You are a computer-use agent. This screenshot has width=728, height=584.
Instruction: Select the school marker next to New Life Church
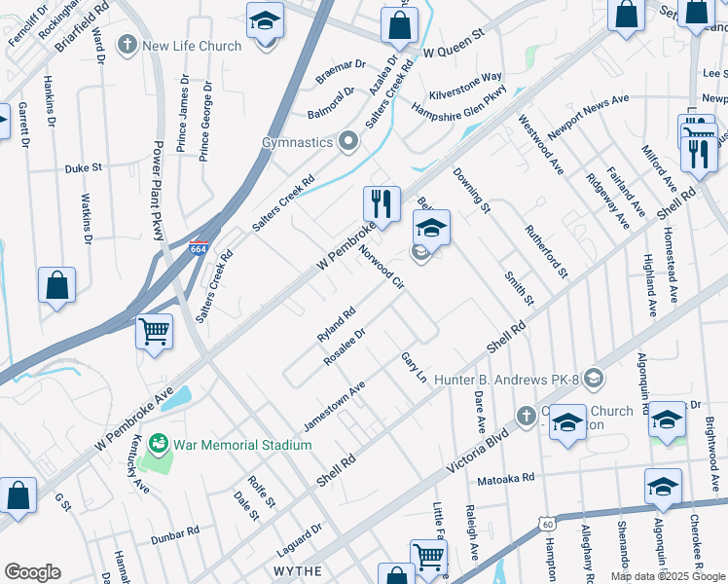(266, 20)
